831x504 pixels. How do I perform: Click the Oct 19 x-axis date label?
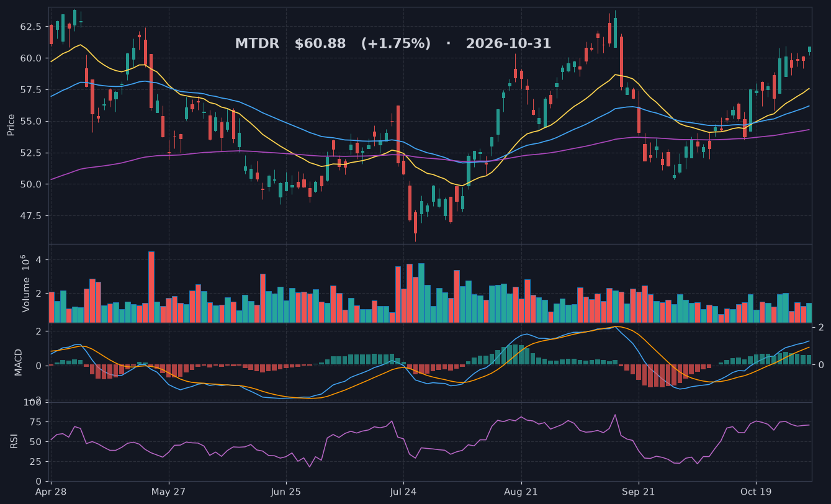click(x=756, y=492)
